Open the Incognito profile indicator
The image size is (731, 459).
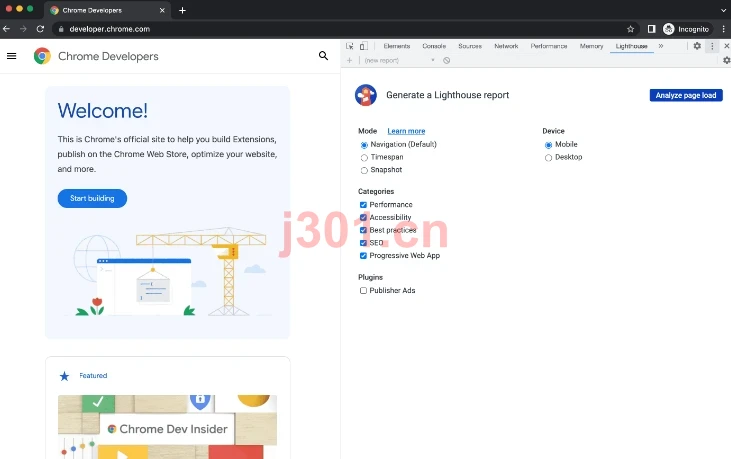click(x=688, y=29)
